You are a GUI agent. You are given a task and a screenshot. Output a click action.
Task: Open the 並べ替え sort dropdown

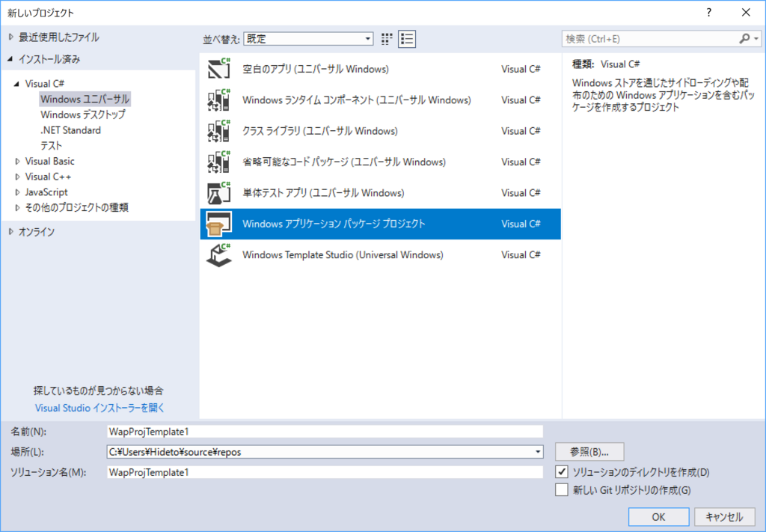308,39
